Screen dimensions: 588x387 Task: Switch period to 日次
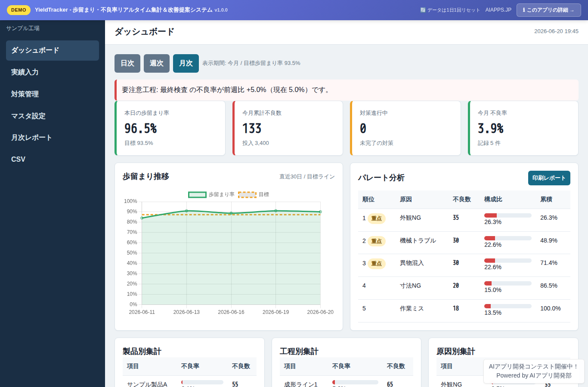point(127,63)
